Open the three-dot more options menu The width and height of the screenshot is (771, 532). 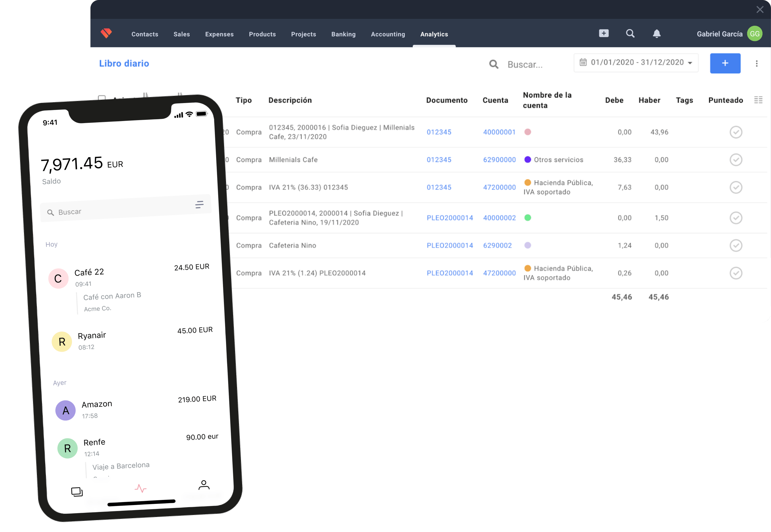[756, 64]
